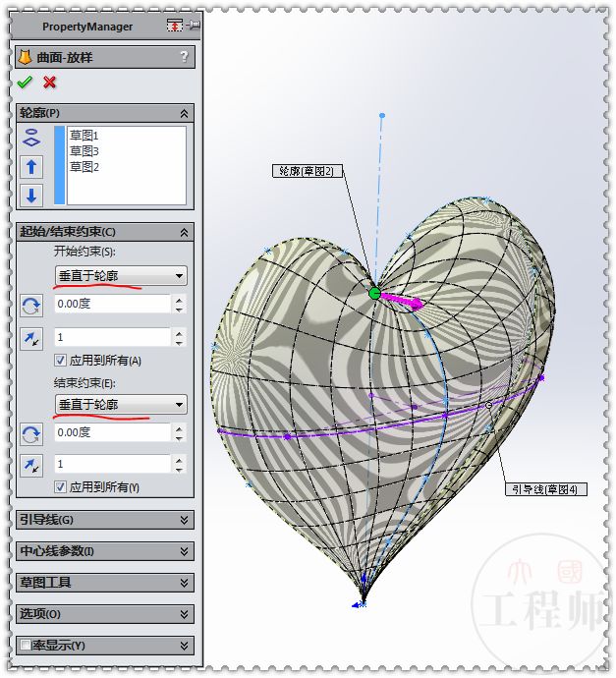The height and width of the screenshot is (678, 616).
Task: Open 开始约束 dropdown showing 垂直于轮廓
Action: pos(121,276)
